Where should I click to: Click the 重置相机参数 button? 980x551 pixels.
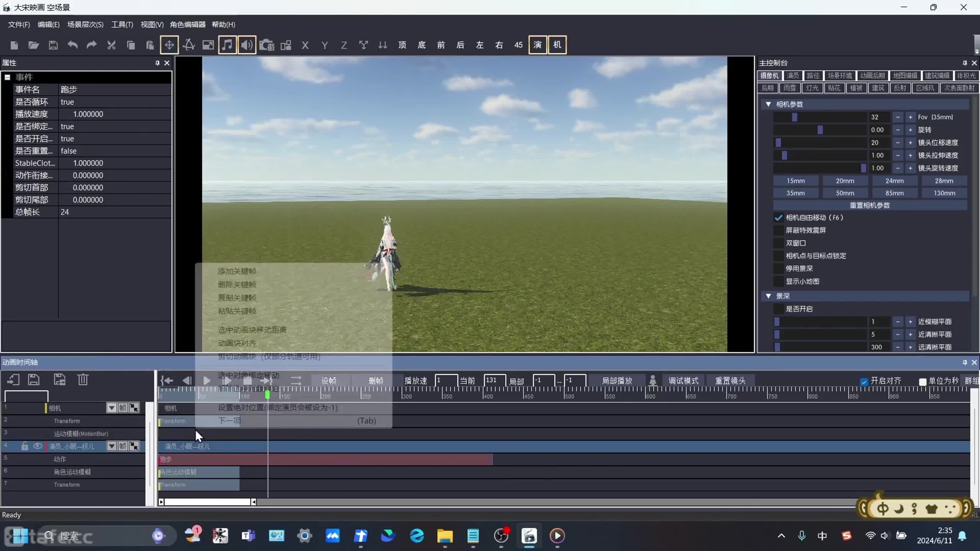[870, 205]
